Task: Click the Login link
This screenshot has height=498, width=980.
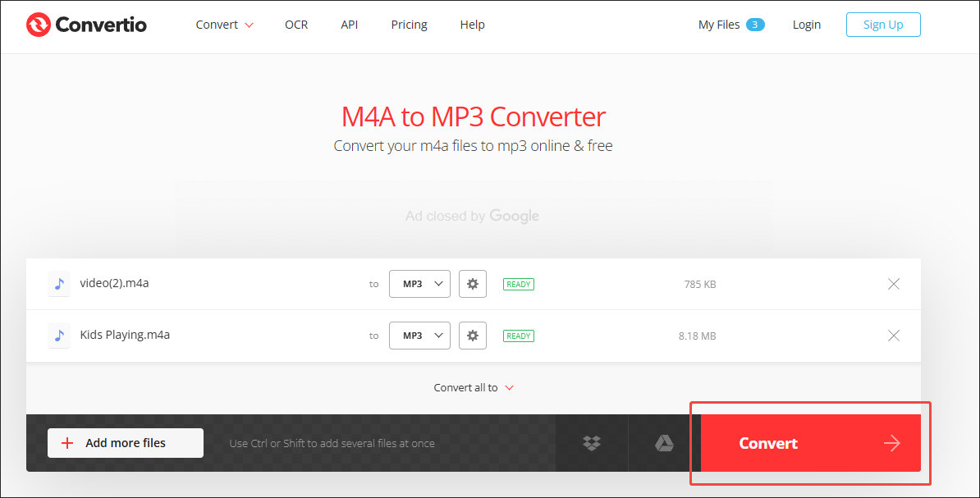Action: click(x=806, y=25)
